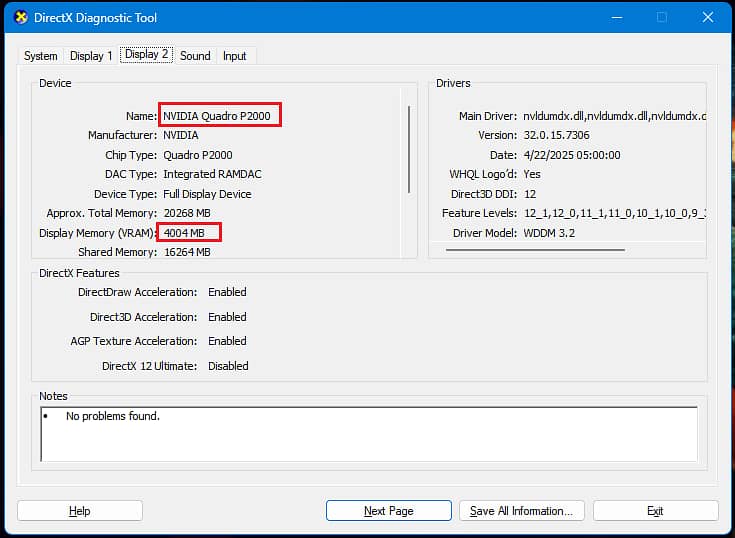The width and height of the screenshot is (735, 538).
Task: Open the Display 1 tab
Action: (x=91, y=56)
